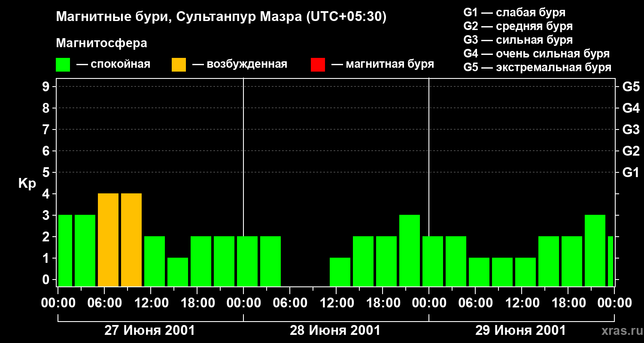Image resolution: width=644 pixels, height=343 pixels.
Task: Click the legend line 'G2 — средняя буря'
Action: coord(518,26)
